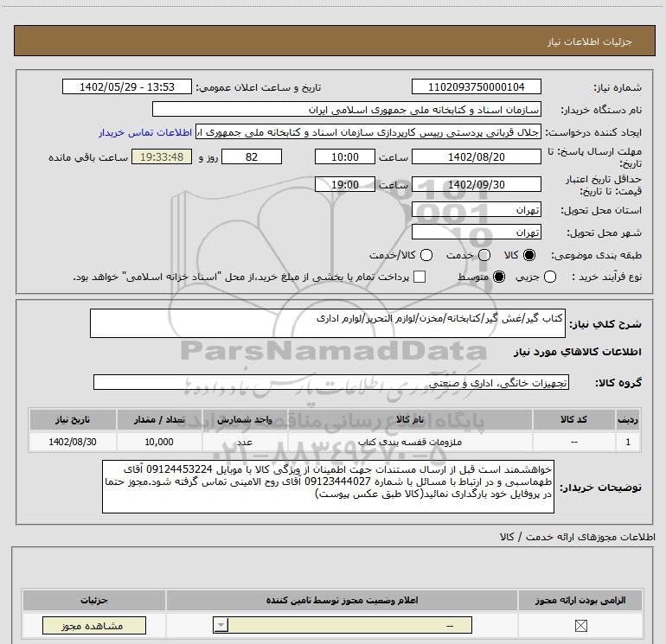Click the الزامی بودن ارائه مجوز header
666x644 pixels.
click(580, 600)
